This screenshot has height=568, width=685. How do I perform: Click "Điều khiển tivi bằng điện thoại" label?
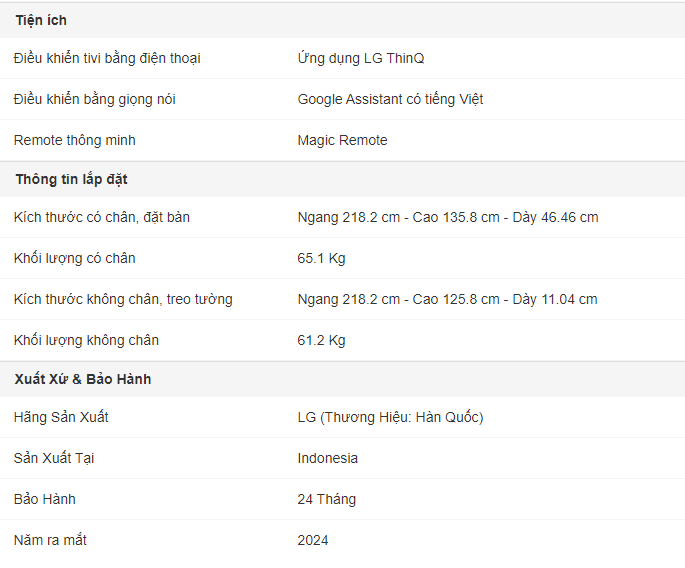click(107, 58)
